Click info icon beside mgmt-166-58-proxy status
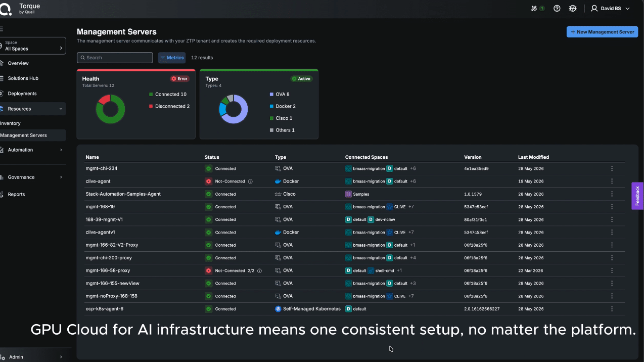Image resolution: width=644 pixels, height=362 pixels. (259, 271)
